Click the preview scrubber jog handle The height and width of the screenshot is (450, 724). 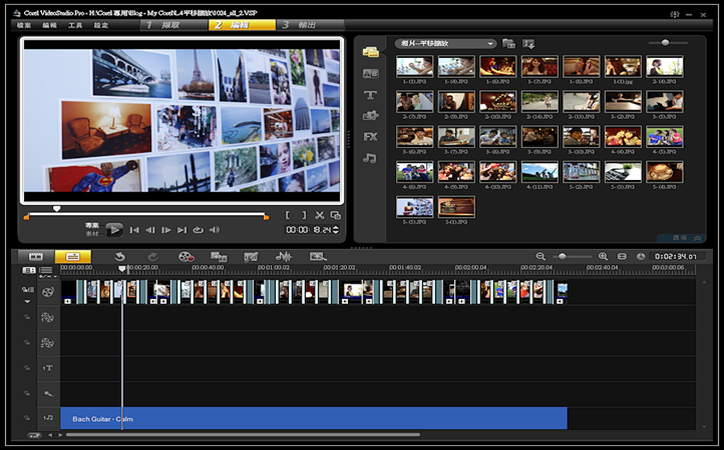coord(56,209)
